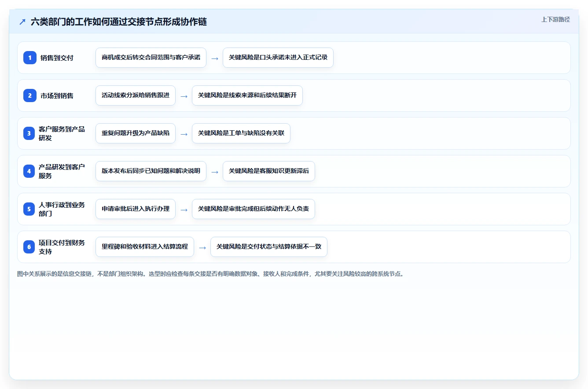
Task: Select the number 1 badge for 销售到交付
Action: [x=30, y=58]
